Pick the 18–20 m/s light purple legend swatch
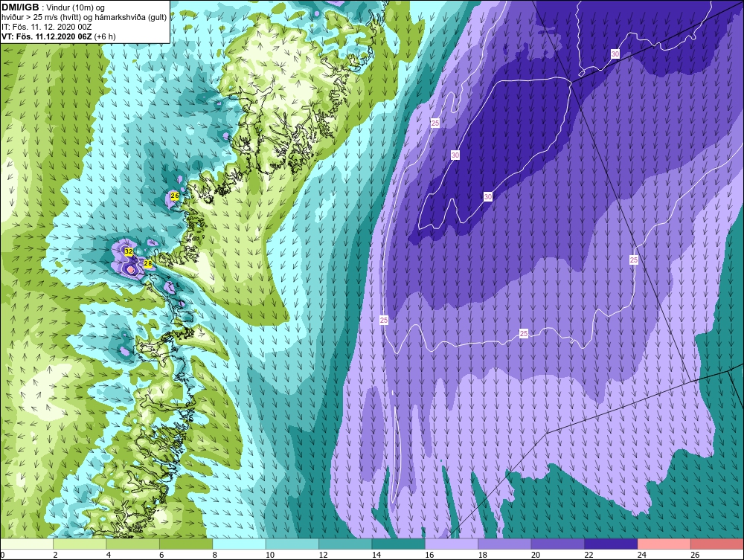Screen dimensions: 744x560 coord(505,544)
